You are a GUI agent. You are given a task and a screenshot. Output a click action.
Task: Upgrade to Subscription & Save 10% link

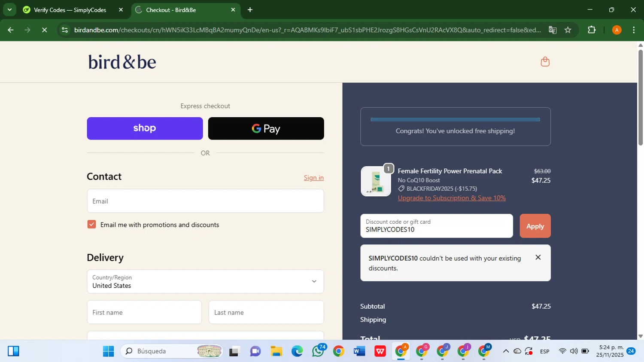[452, 198]
